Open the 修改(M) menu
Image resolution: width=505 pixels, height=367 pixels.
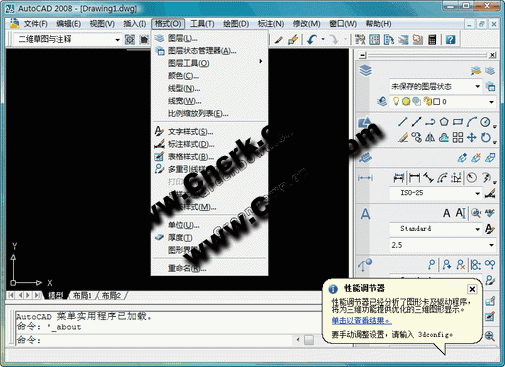pyautogui.click(x=306, y=24)
